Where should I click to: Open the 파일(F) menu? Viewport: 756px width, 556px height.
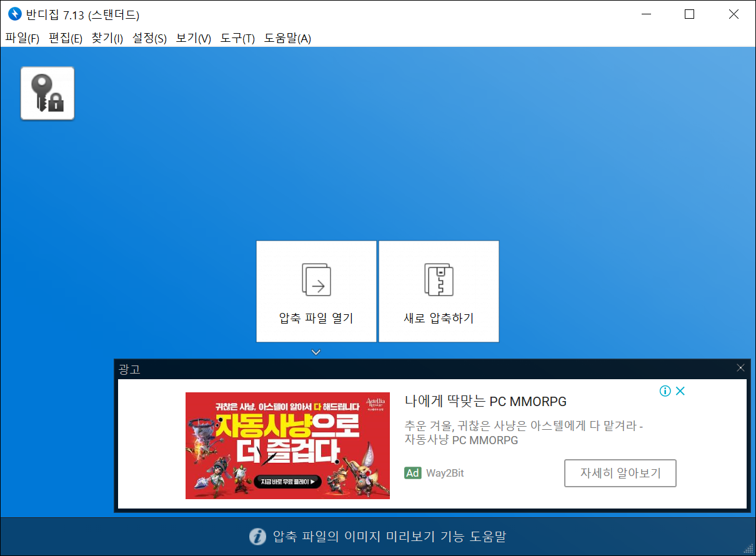click(22, 38)
